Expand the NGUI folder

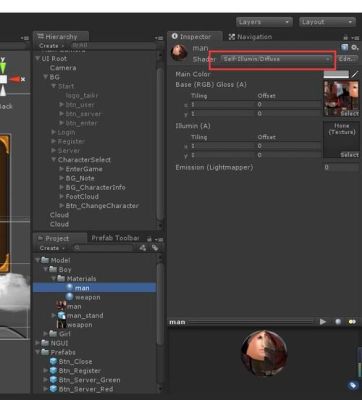pyautogui.click(x=37, y=343)
